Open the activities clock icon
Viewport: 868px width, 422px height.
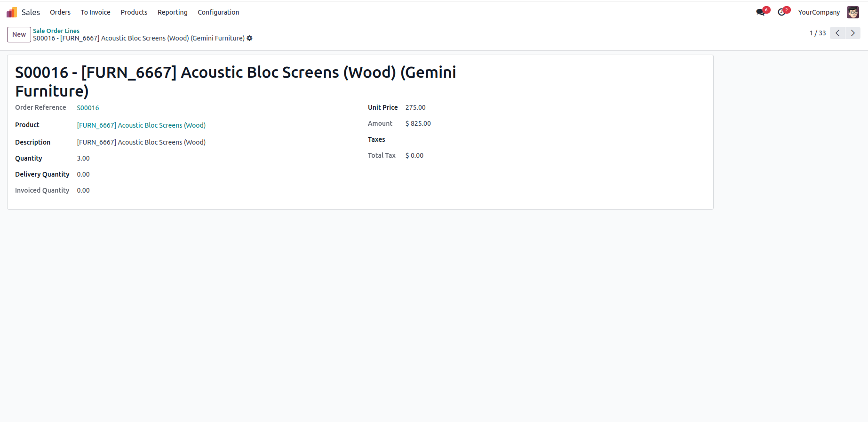pyautogui.click(x=781, y=12)
